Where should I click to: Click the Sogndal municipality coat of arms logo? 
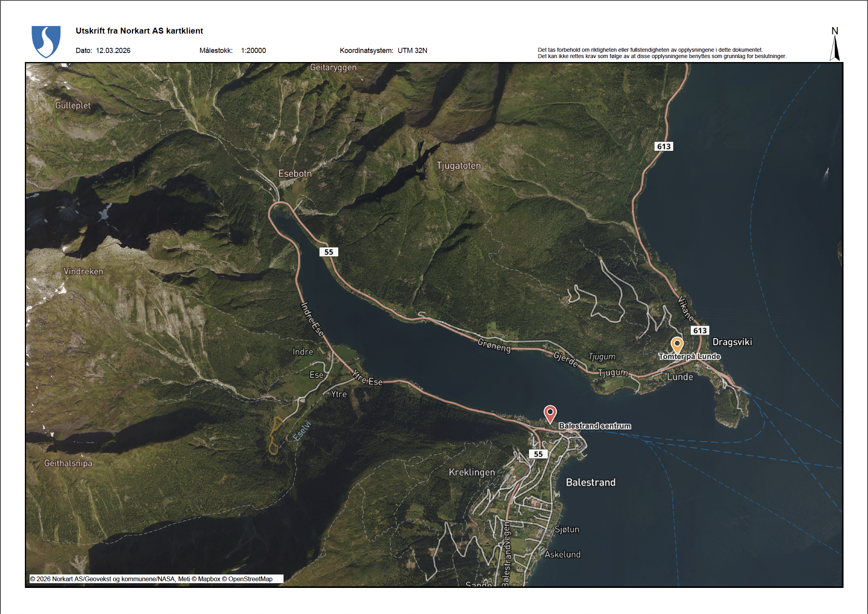click(46, 42)
